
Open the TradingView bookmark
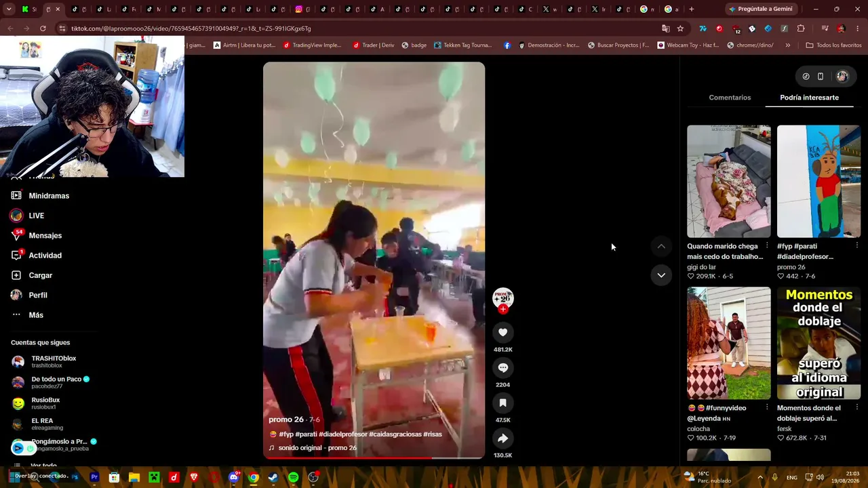(x=312, y=45)
